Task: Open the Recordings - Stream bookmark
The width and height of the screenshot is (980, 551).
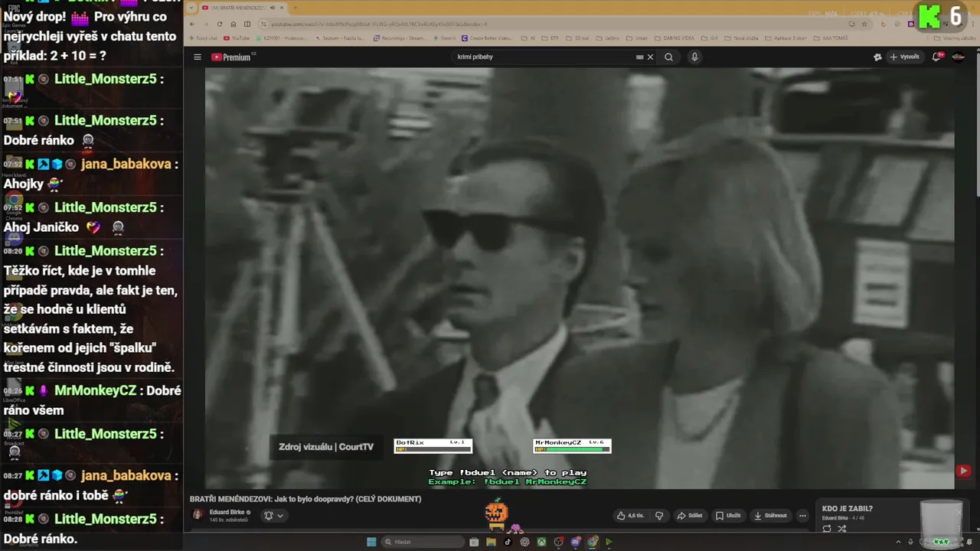Action: coord(400,37)
